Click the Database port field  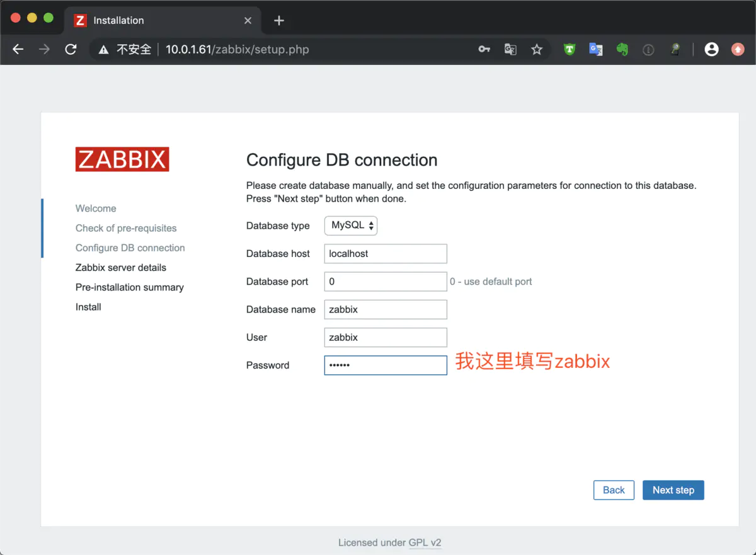pos(386,282)
